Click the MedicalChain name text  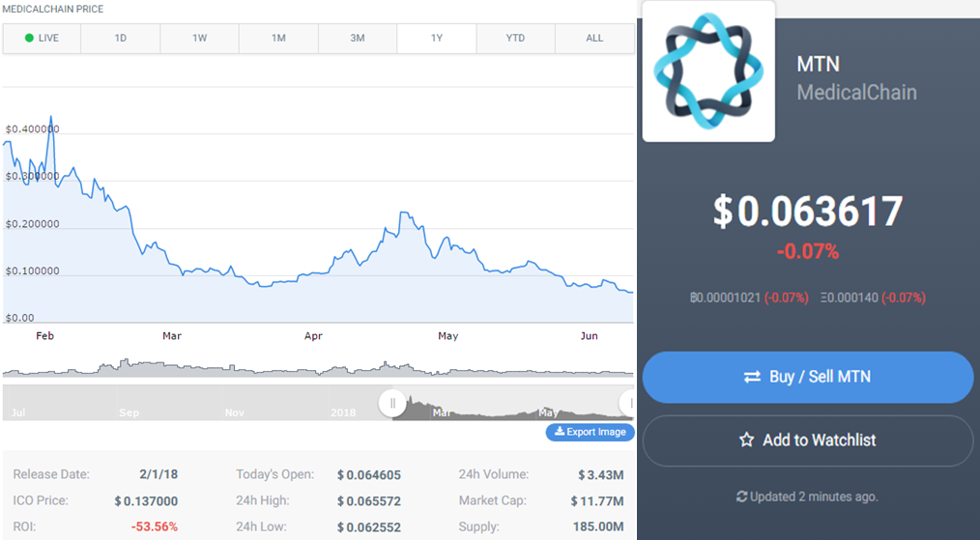(x=857, y=93)
